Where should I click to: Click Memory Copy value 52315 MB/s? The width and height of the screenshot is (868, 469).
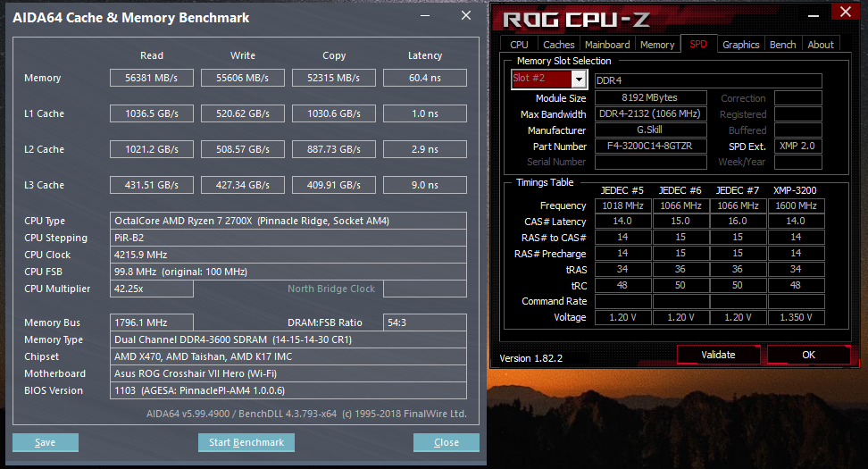[334, 78]
